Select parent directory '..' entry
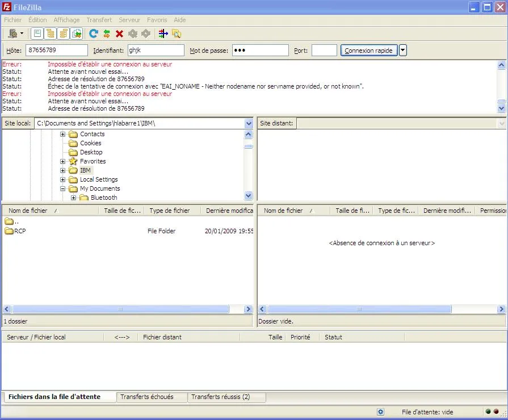 click(x=128, y=222)
